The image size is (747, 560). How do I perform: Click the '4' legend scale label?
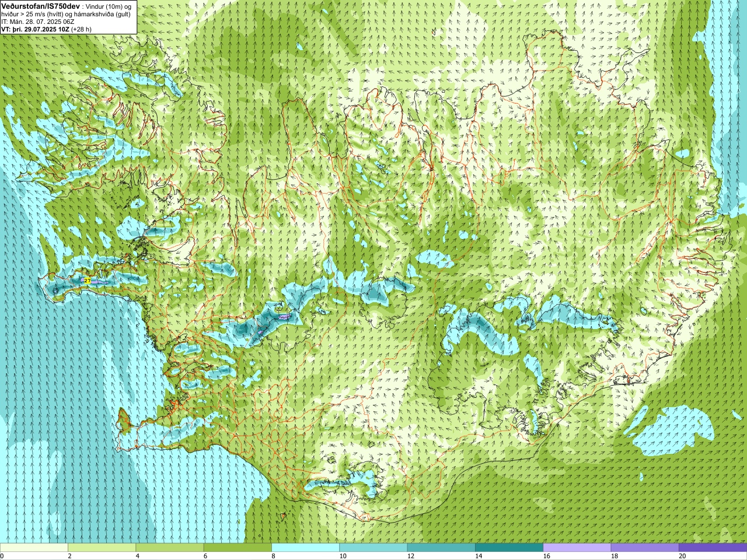(137, 556)
